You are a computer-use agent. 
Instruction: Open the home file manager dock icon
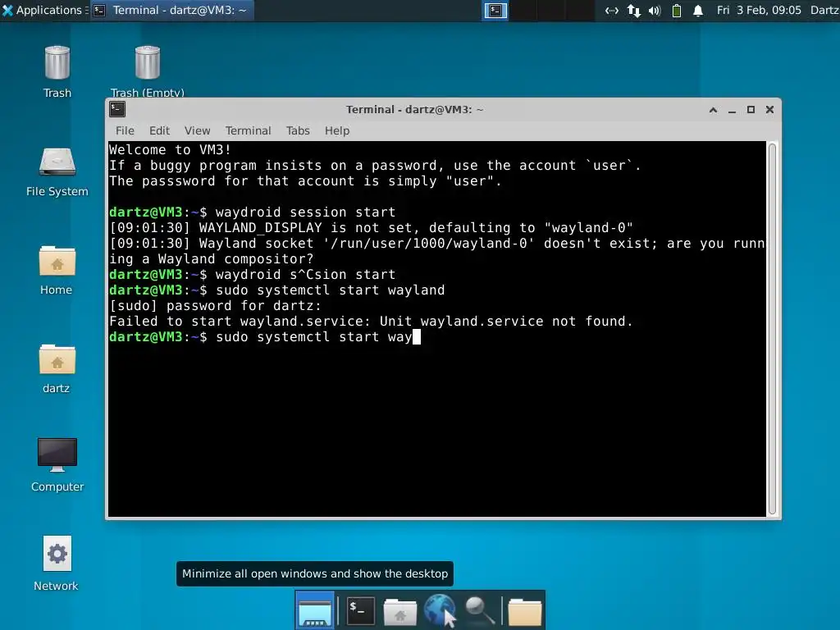point(399,612)
